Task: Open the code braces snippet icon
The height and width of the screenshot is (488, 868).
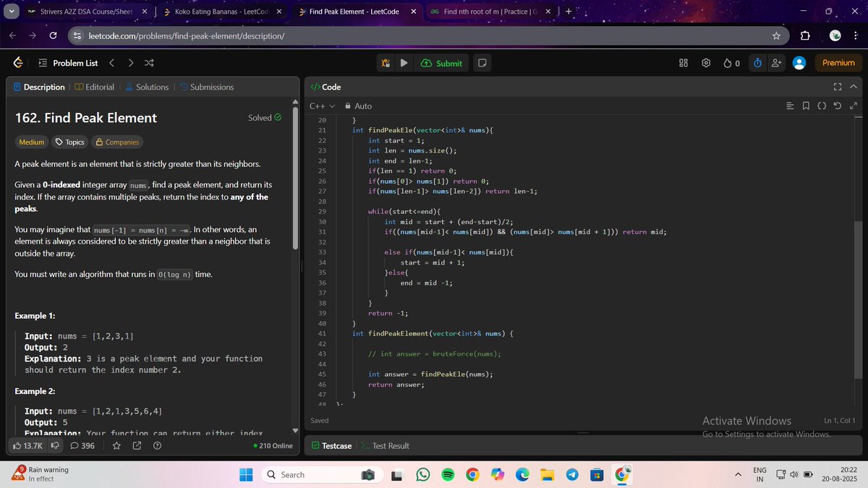Action: (822, 106)
